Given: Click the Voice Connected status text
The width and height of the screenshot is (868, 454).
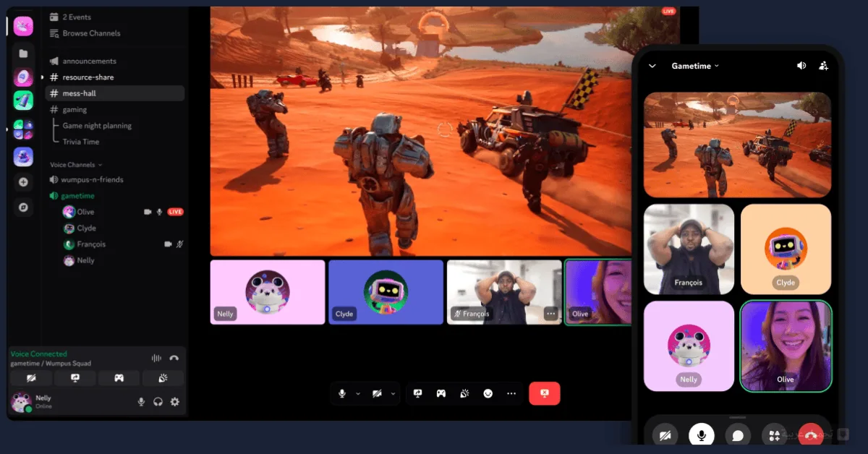Looking at the screenshot, I should pos(38,354).
